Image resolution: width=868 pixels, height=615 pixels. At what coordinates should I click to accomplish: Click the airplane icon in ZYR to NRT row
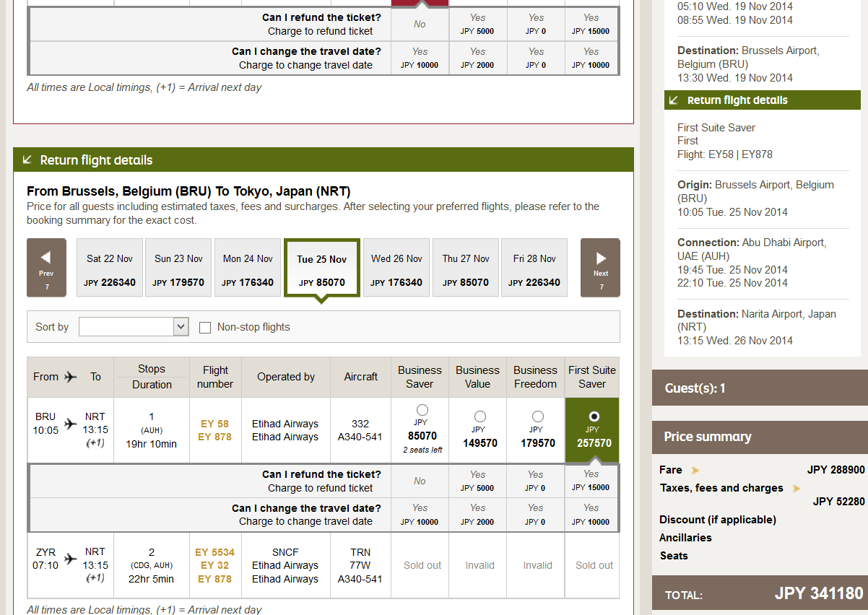(70, 559)
